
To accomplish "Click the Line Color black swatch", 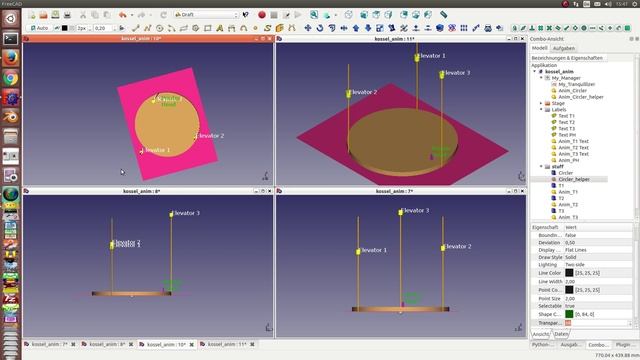I will pos(569,273).
